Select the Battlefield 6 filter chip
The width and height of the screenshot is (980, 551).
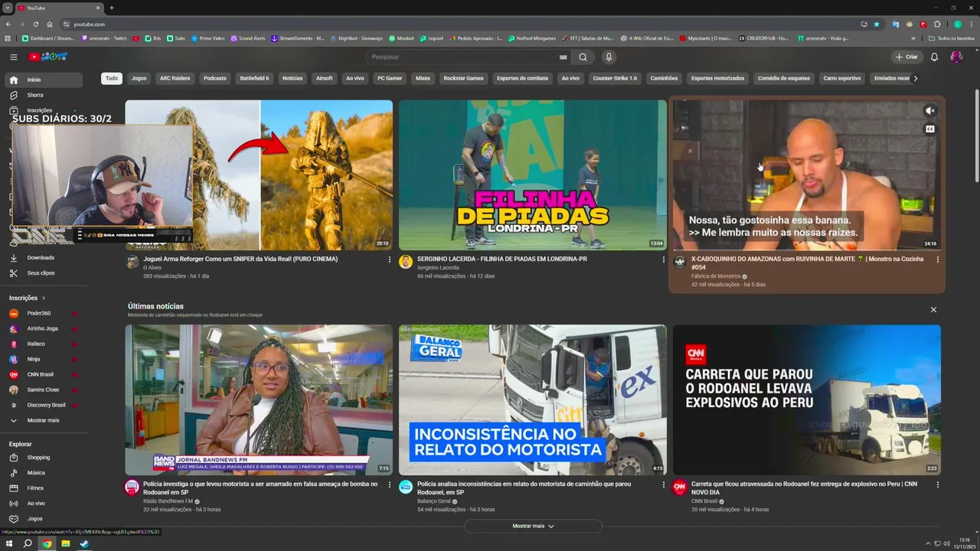tap(254, 78)
